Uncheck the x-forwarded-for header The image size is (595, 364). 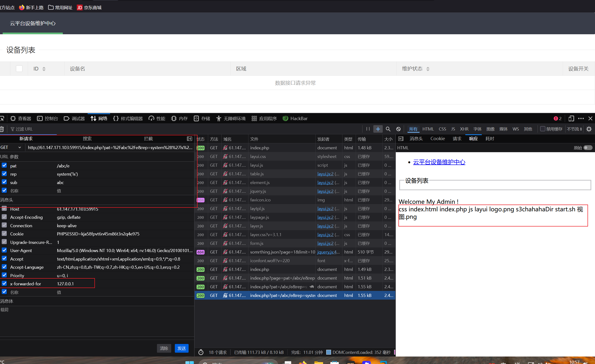pyautogui.click(x=4, y=283)
